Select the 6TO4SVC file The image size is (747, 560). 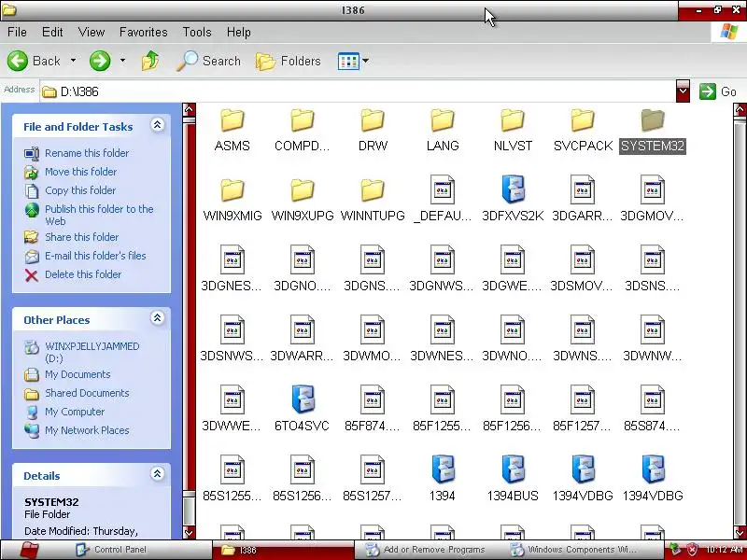coord(302,410)
